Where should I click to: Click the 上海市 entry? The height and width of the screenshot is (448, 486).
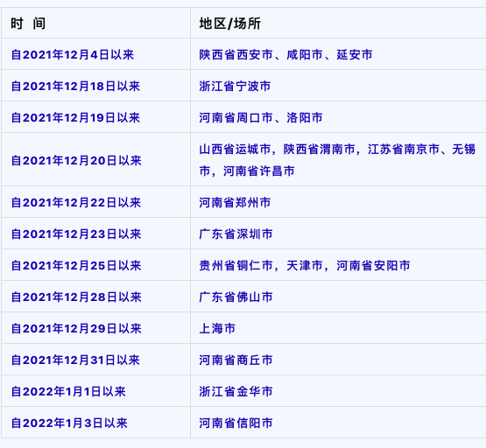pyautogui.click(x=217, y=328)
